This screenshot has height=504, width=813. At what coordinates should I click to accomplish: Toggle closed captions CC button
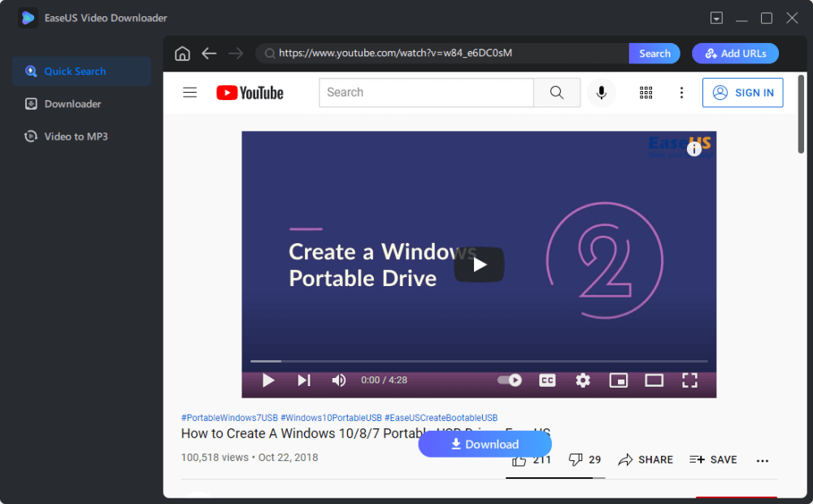click(547, 380)
